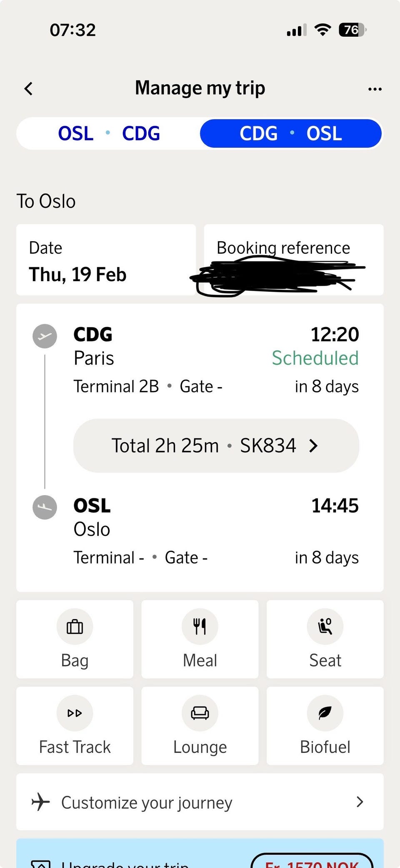Select the CDG · OSL flight tab
The image size is (400, 868).
[x=291, y=133]
